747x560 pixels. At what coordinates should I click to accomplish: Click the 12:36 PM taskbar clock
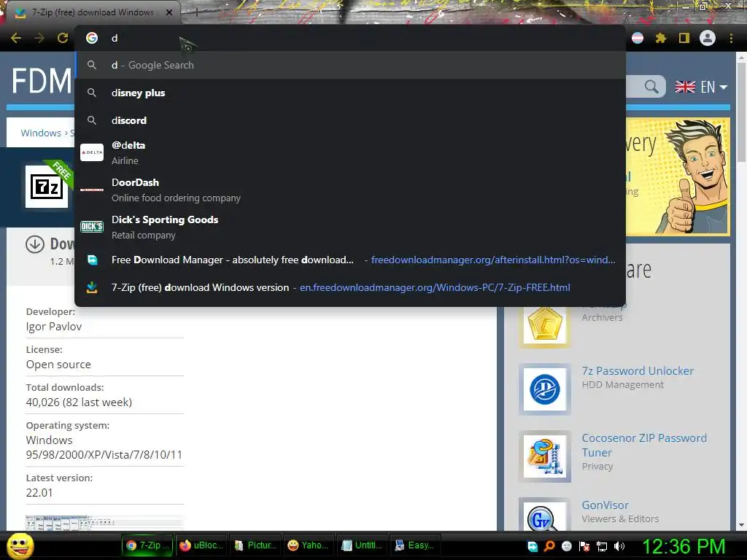[x=684, y=546]
